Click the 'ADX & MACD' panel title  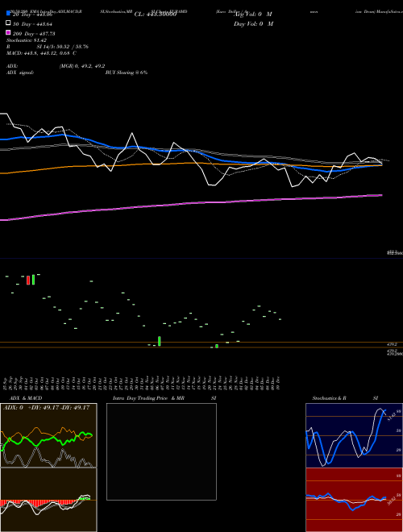[x=26, y=398]
